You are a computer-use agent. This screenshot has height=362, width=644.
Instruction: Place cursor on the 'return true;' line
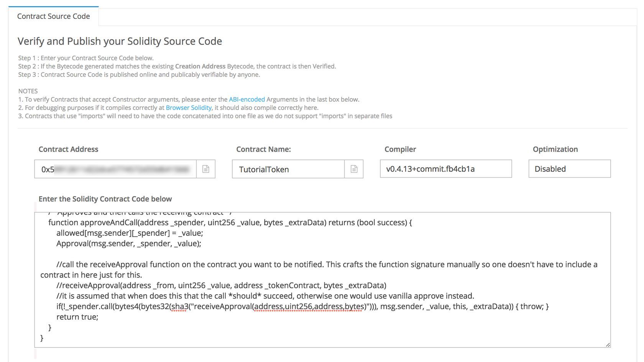pos(77,317)
